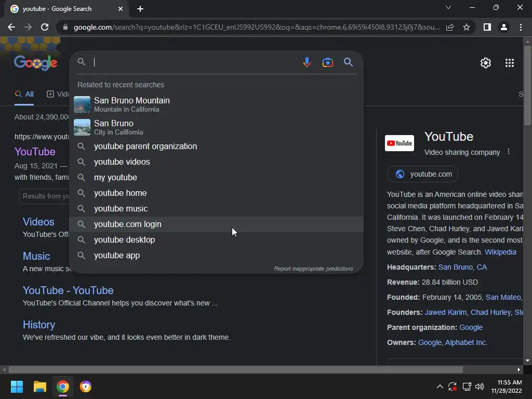
Task: Open a new browser tab
Action: (x=140, y=9)
